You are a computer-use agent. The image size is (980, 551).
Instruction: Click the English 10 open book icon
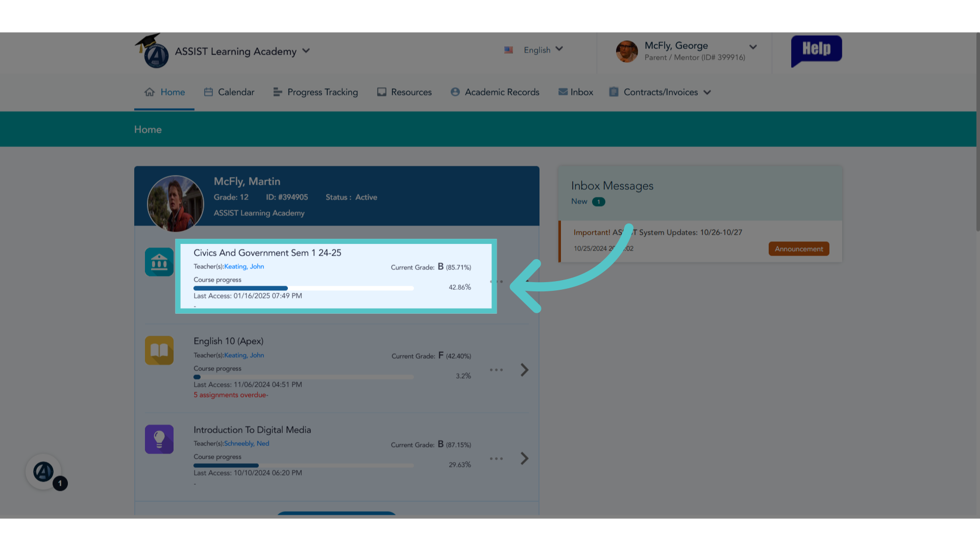(159, 350)
